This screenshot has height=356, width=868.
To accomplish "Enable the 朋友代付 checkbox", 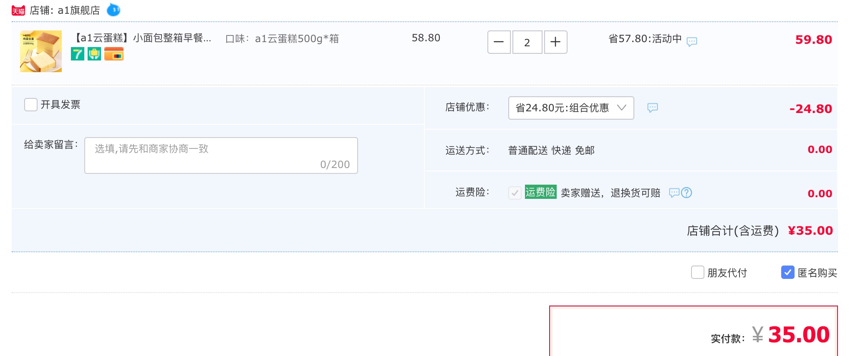I will [x=698, y=272].
